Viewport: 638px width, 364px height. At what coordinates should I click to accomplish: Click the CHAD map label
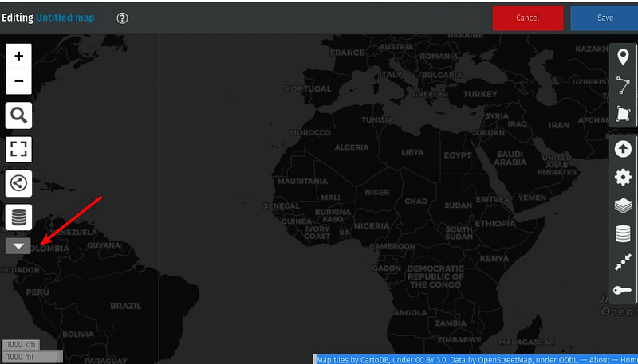(415, 201)
